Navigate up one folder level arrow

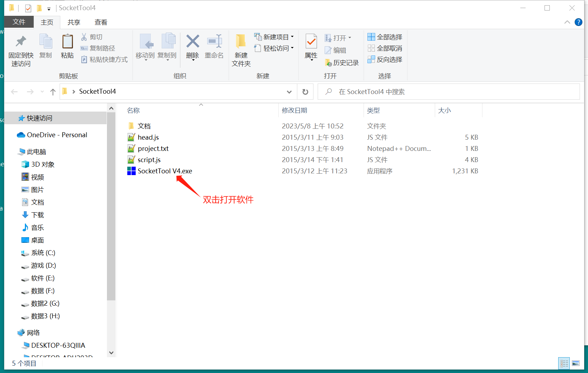[x=53, y=92]
